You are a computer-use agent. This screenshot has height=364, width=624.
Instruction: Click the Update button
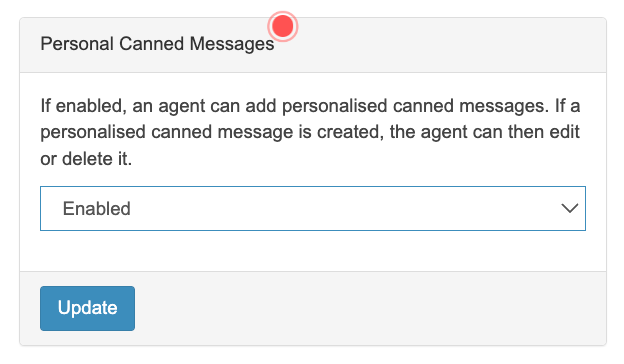[x=88, y=308]
